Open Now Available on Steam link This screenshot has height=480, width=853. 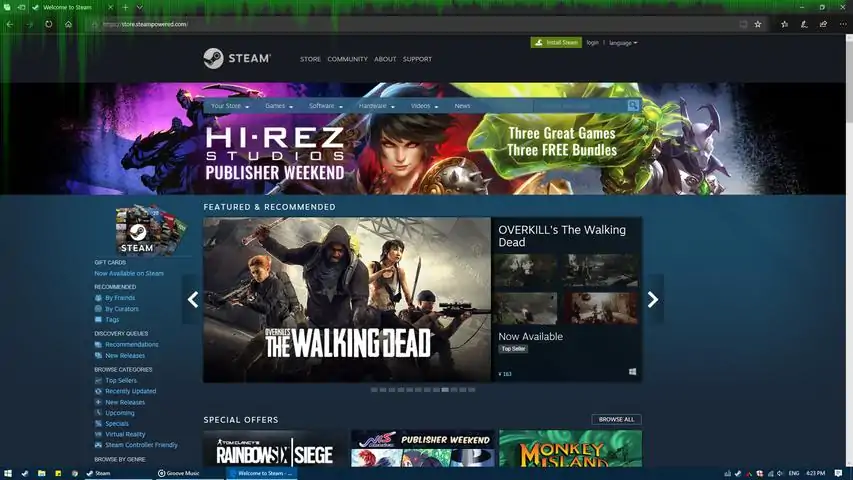pyautogui.click(x=129, y=273)
